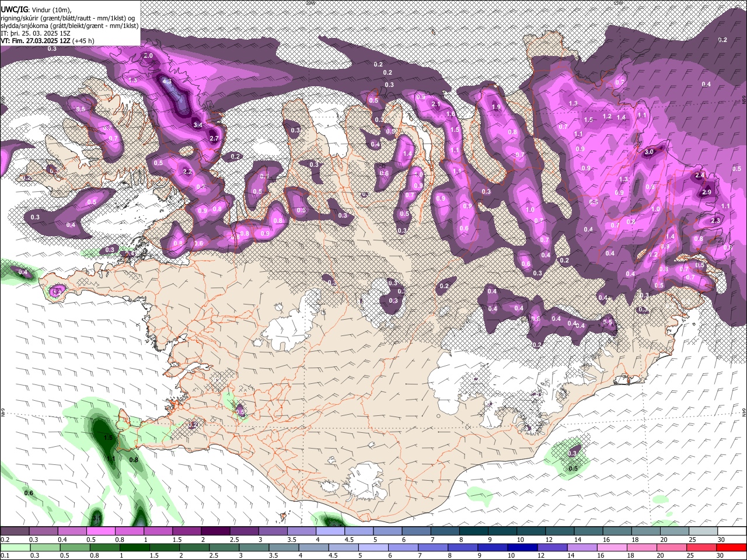Click the 3.0 value in the northeast
The image size is (747, 560).
pos(649,152)
